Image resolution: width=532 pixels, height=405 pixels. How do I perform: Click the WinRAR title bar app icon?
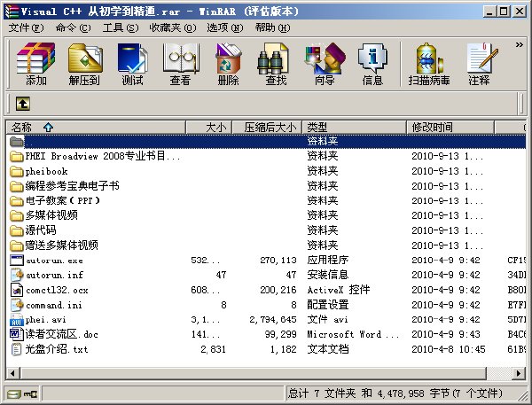[x=11, y=12]
